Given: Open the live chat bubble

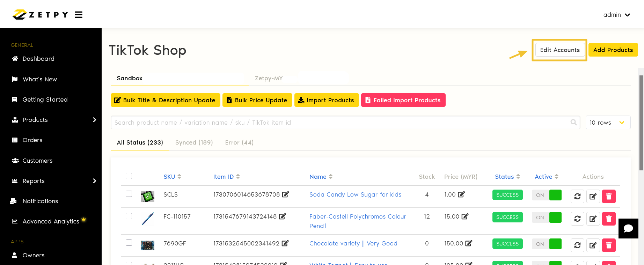Looking at the screenshot, I should pyautogui.click(x=628, y=228).
